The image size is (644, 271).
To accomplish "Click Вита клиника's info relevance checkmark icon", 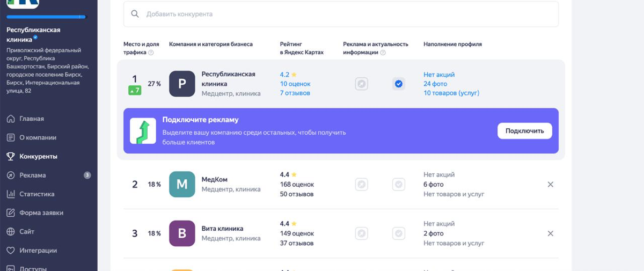I will (x=399, y=233).
